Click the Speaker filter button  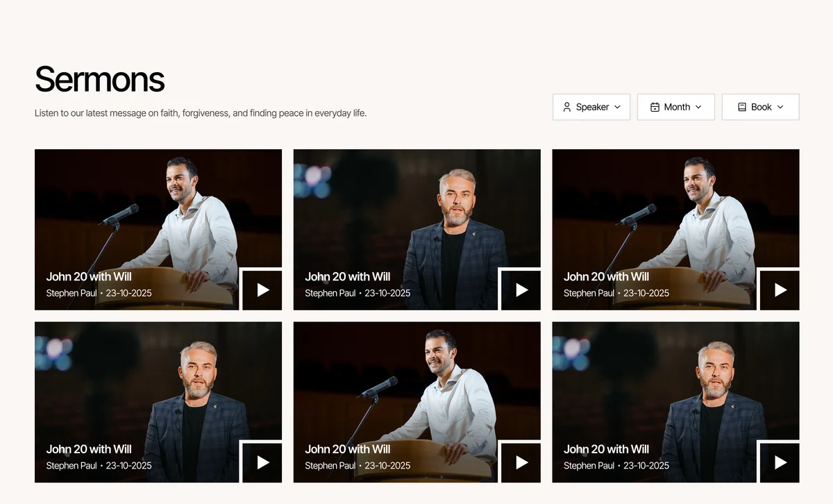(x=591, y=107)
